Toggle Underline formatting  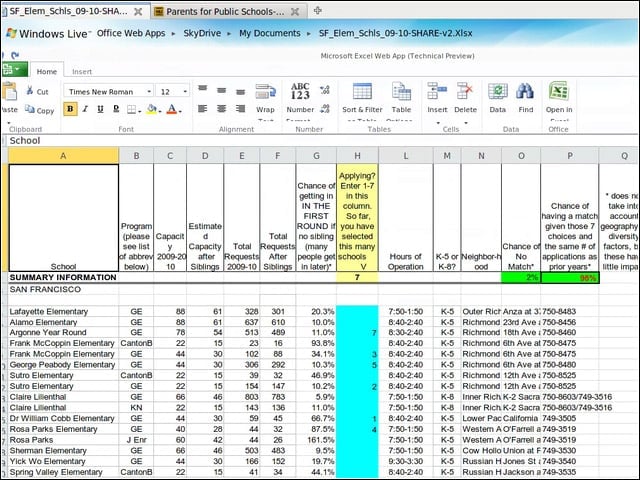(x=100, y=109)
